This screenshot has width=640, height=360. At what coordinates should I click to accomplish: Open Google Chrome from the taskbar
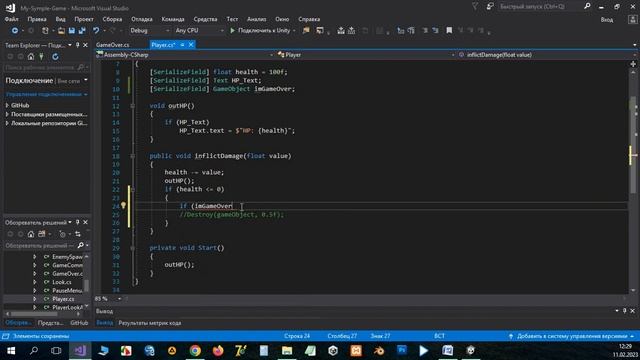point(195,351)
